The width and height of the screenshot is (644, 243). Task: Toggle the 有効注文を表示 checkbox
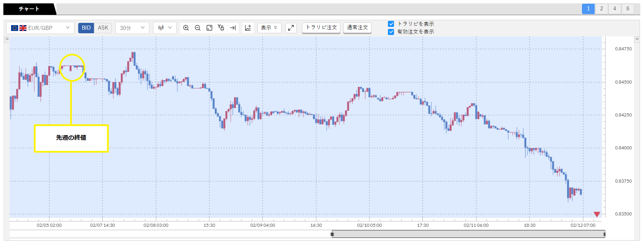pyautogui.click(x=391, y=32)
